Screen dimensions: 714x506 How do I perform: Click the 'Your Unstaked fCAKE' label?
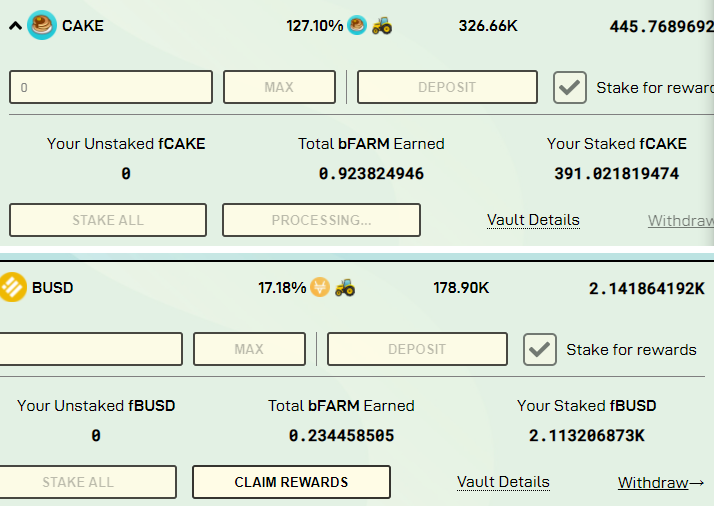tap(126, 143)
